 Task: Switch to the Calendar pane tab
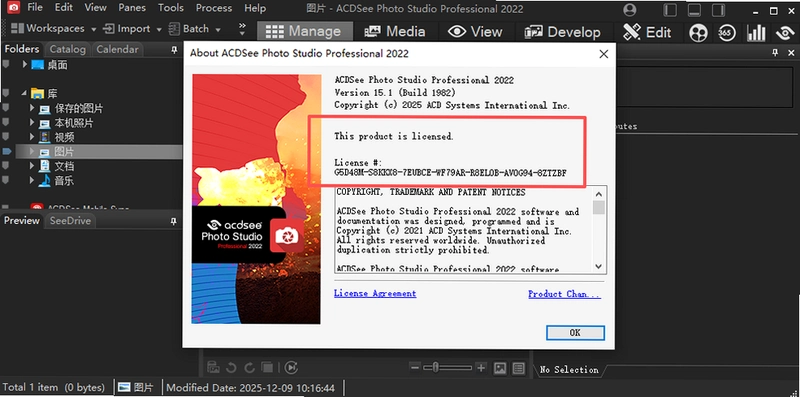pyautogui.click(x=117, y=49)
